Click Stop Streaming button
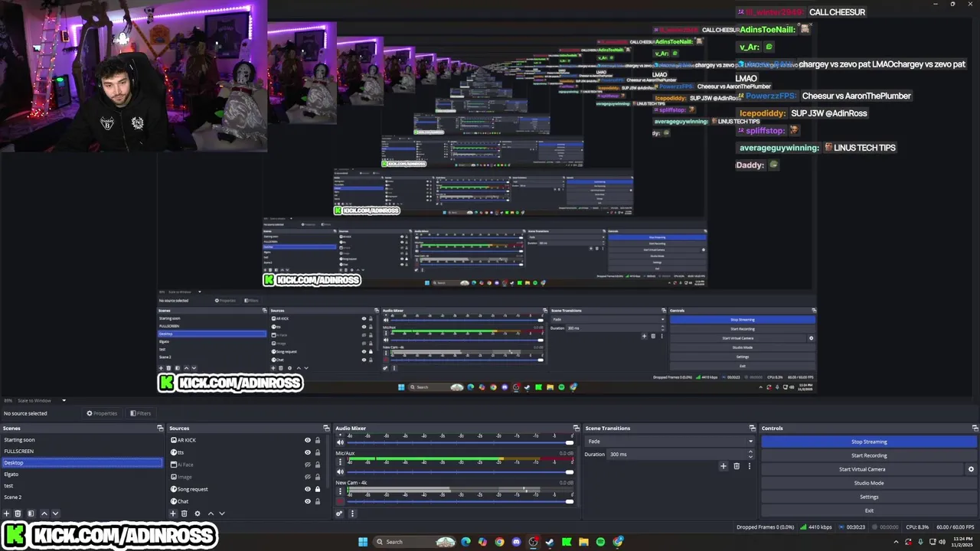The image size is (980, 551). coord(869,442)
